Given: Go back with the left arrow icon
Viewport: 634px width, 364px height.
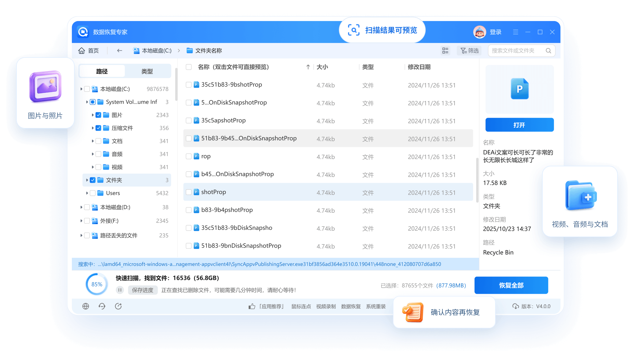Looking at the screenshot, I should tap(119, 50).
